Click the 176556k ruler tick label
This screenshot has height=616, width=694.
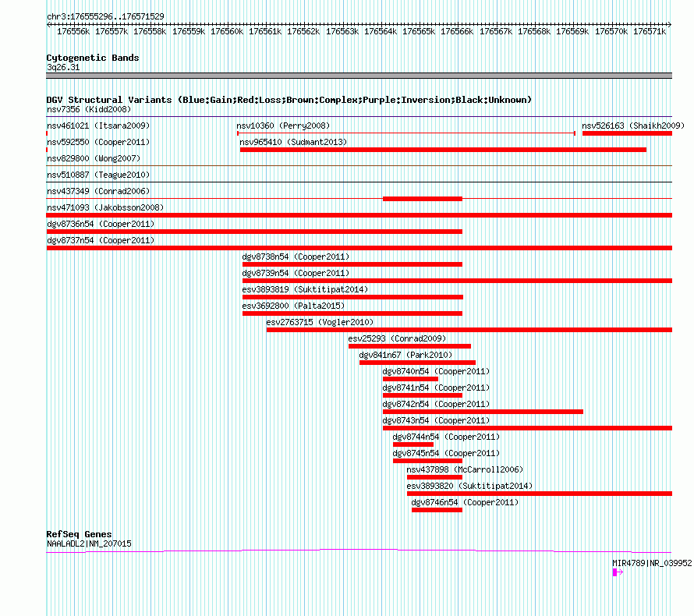pos(73,31)
